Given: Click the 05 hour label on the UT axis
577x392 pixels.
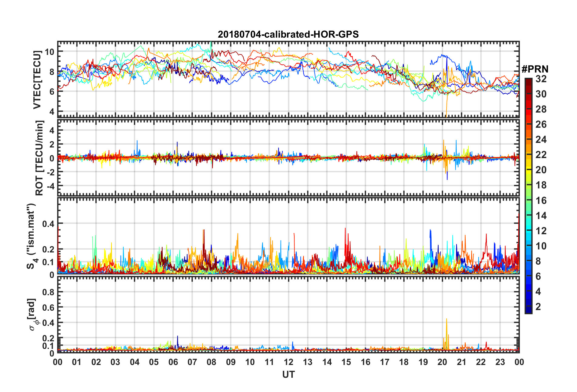Looking at the screenshot, I should pyautogui.click(x=154, y=362).
